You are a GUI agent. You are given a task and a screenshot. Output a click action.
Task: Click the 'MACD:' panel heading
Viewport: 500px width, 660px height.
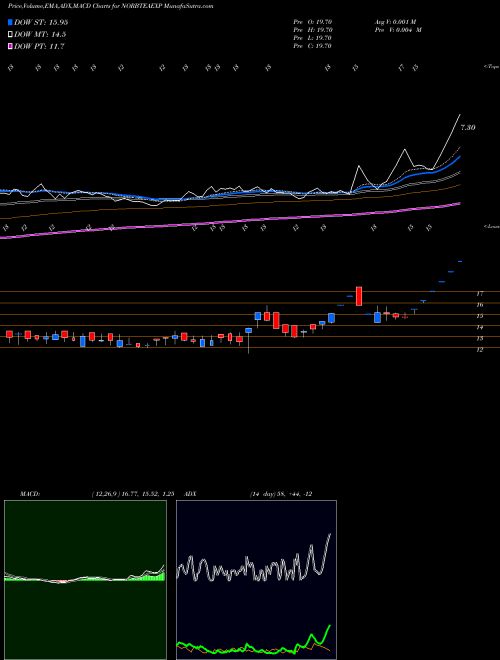click(30, 494)
